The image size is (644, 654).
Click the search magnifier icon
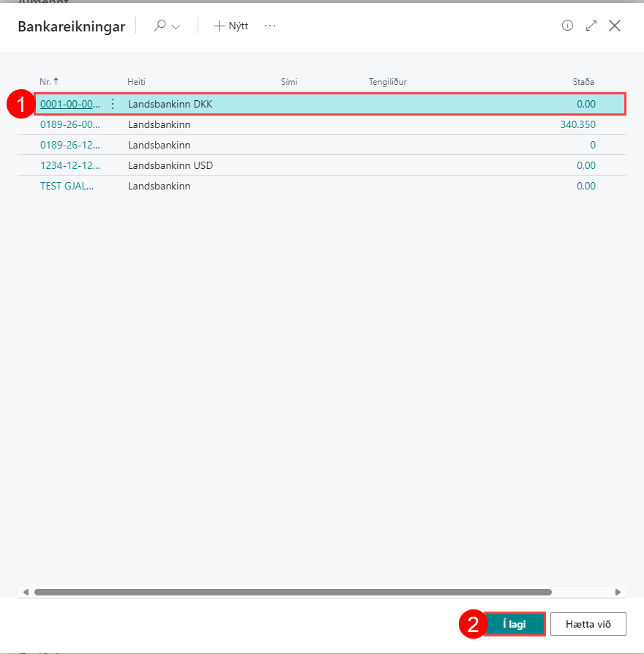pyautogui.click(x=160, y=26)
